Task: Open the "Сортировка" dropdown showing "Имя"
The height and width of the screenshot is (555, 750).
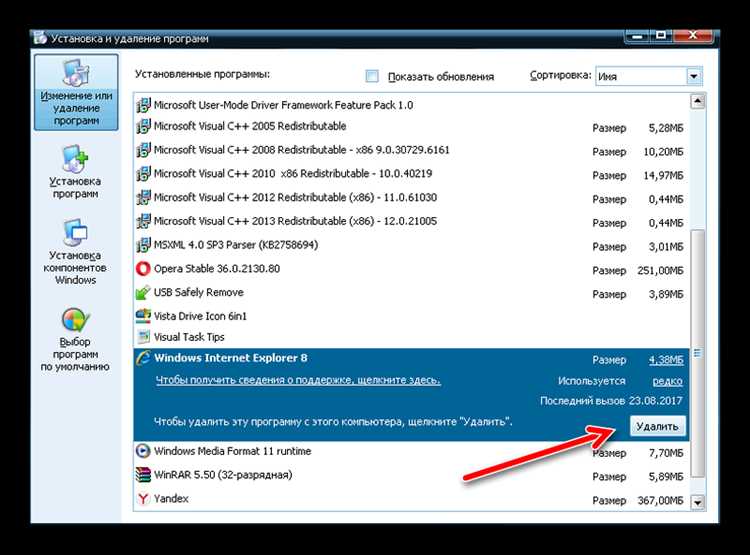Action: pyautogui.click(x=649, y=76)
